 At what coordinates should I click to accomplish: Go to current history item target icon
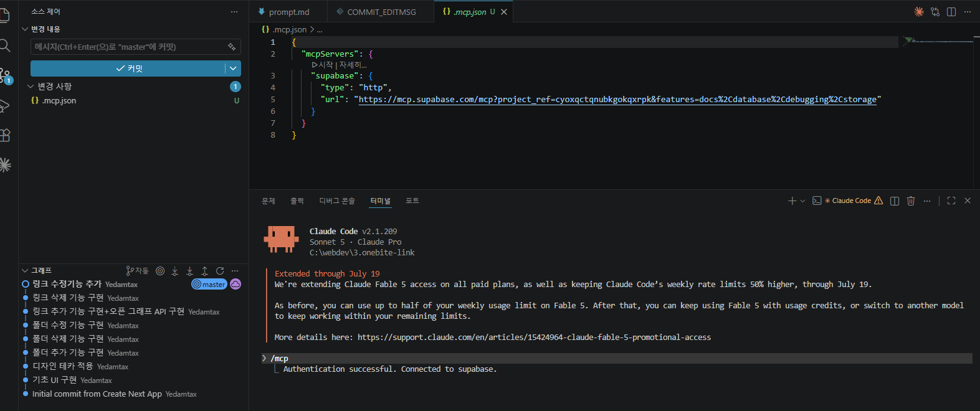[x=160, y=271]
